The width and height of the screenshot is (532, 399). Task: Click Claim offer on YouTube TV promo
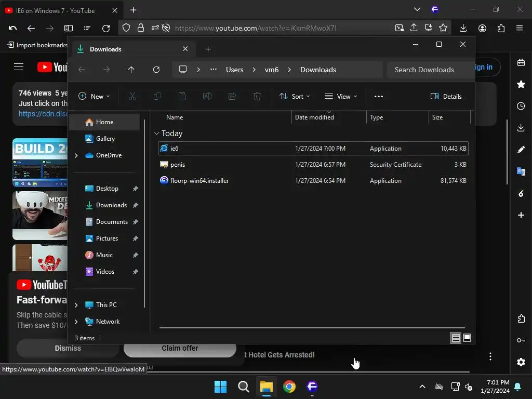click(x=180, y=348)
